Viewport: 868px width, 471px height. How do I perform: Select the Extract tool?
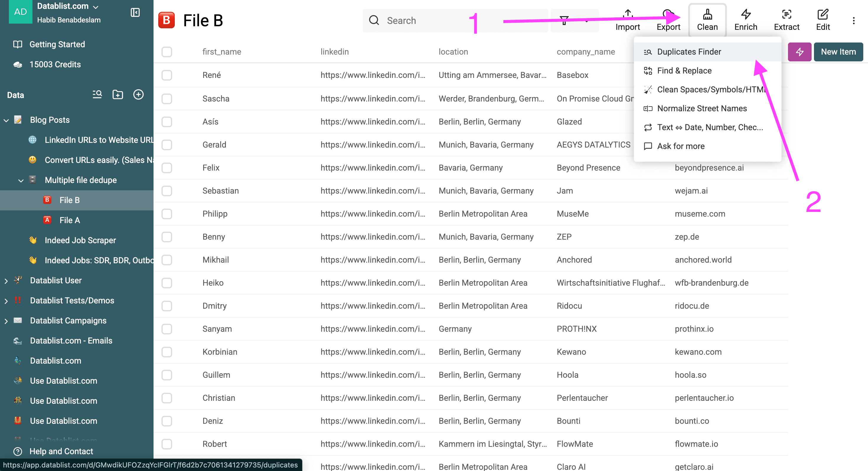click(787, 20)
